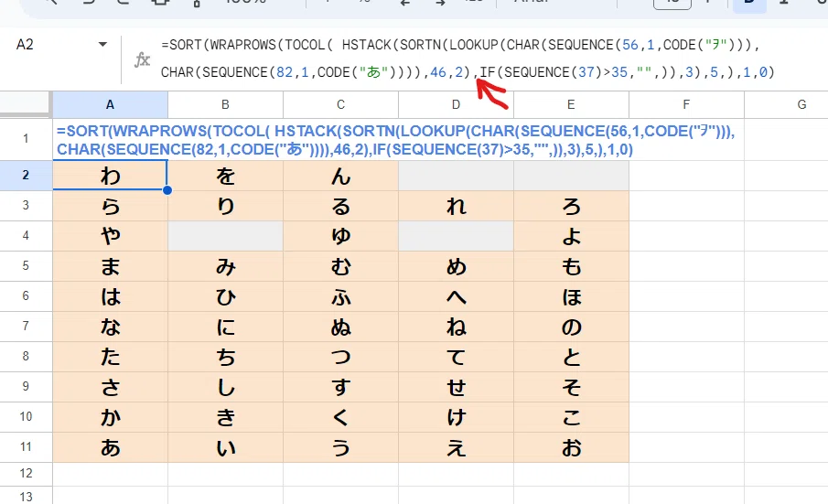This screenshot has height=504, width=828.
Task: Select column G header
Action: point(786,104)
